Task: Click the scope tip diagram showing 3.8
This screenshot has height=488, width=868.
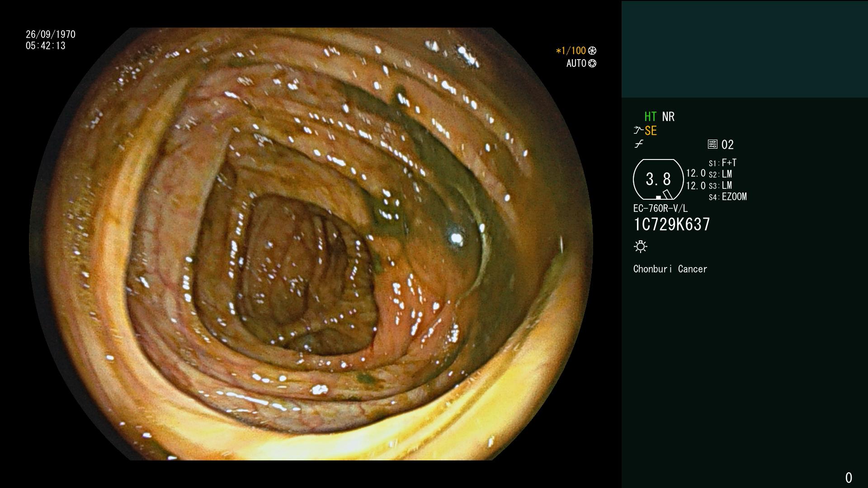Action: (658, 179)
